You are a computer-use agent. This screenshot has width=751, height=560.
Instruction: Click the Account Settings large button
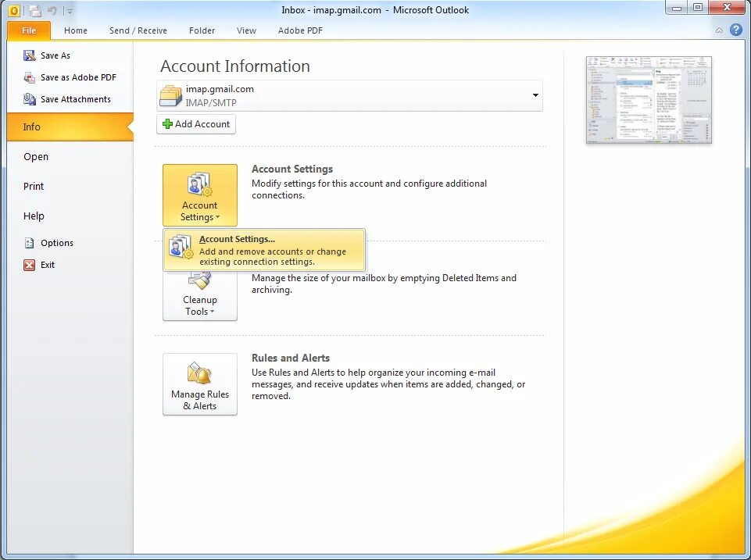200,195
